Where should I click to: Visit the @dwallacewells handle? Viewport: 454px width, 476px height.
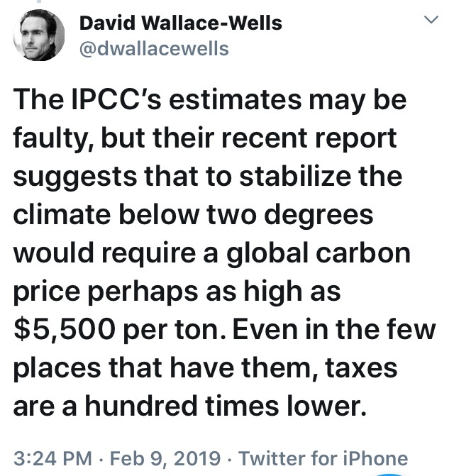coord(154,48)
